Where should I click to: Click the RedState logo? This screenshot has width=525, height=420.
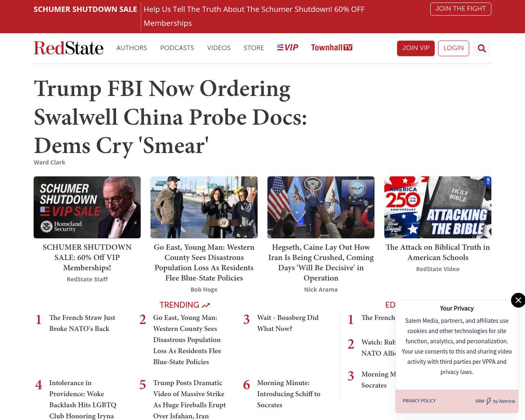[x=68, y=48]
